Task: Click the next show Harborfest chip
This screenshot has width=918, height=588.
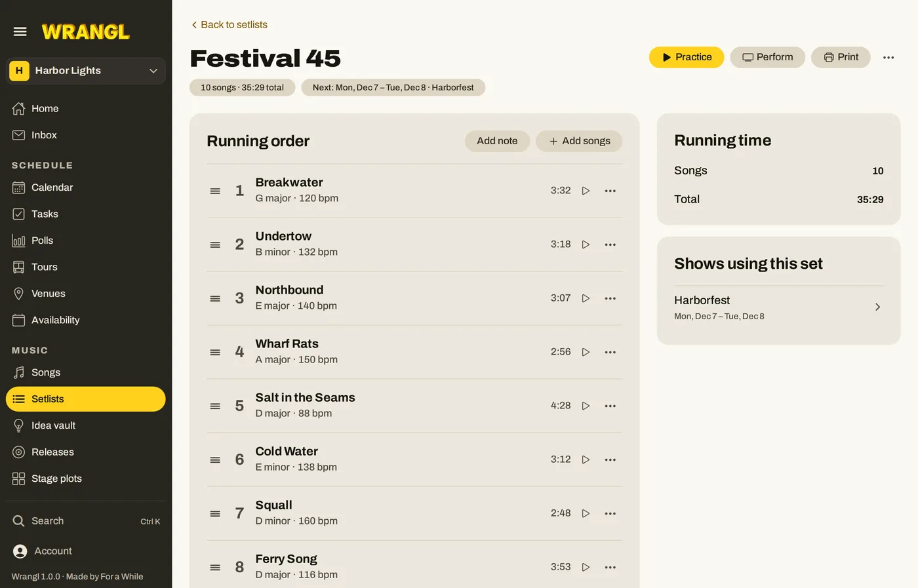Action: pyautogui.click(x=393, y=88)
